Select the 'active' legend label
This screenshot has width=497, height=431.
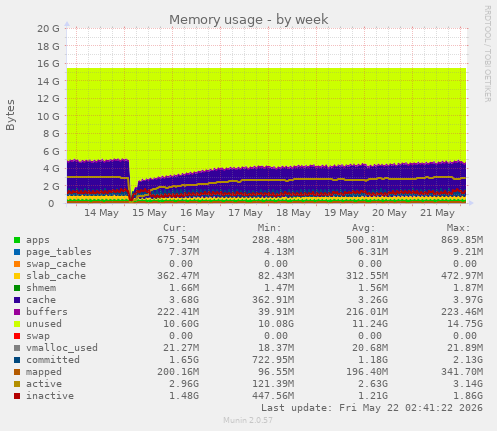pyautogui.click(x=44, y=384)
